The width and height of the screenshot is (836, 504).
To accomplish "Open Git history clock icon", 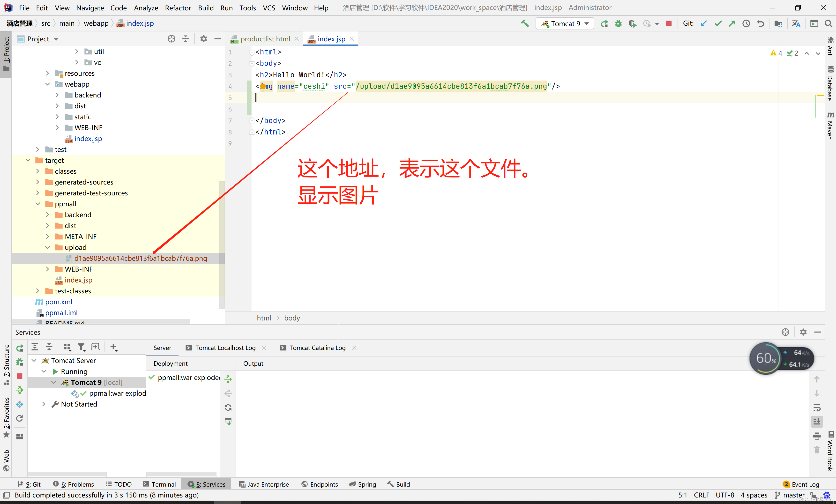I will (x=746, y=23).
